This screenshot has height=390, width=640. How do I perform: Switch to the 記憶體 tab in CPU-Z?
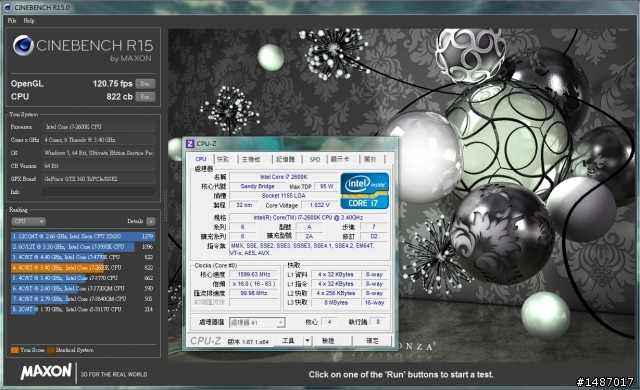(x=285, y=159)
